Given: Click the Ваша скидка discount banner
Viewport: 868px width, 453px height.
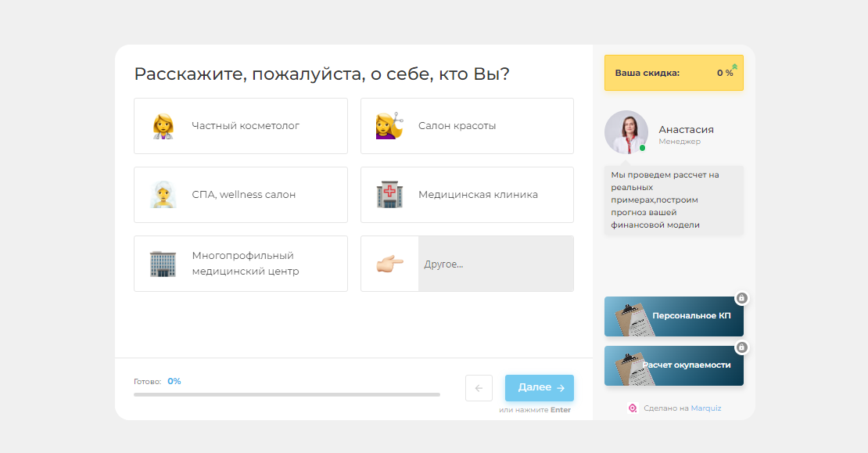Looking at the screenshot, I should (x=674, y=73).
